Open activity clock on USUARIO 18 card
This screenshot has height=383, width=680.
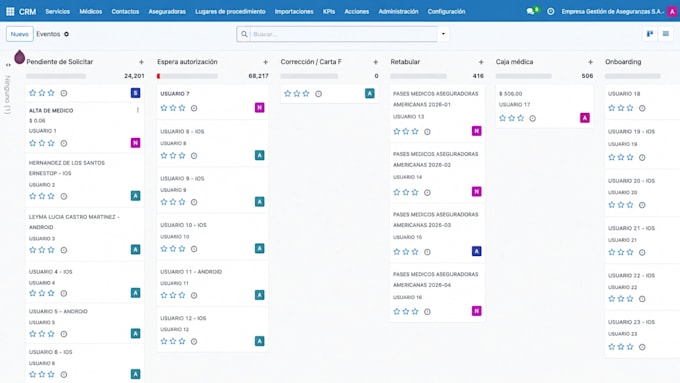[x=642, y=108]
